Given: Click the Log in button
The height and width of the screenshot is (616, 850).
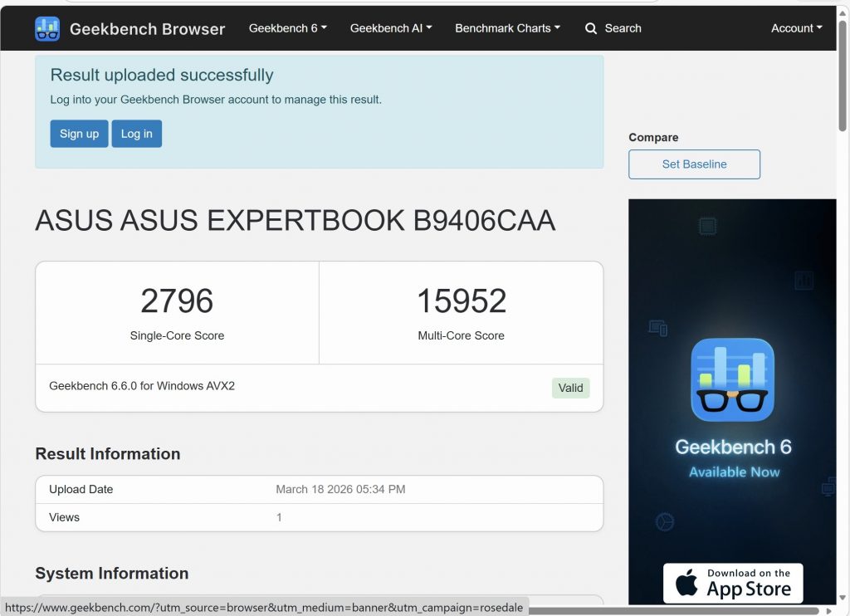Looking at the screenshot, I should point(136,134).
